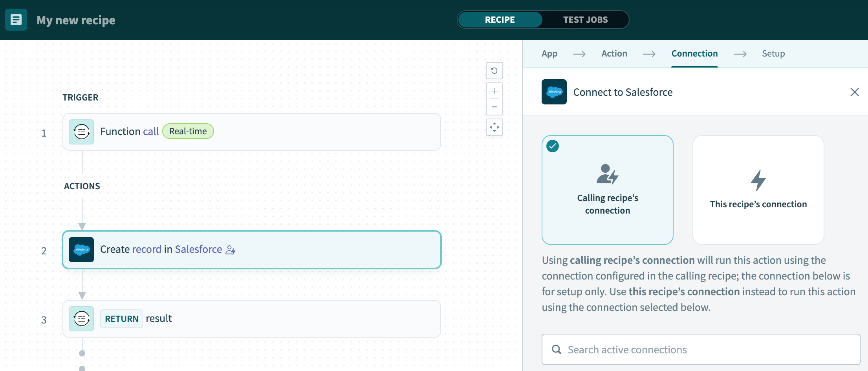Click the Salesforce icon on the Create record step

point(81,250)
